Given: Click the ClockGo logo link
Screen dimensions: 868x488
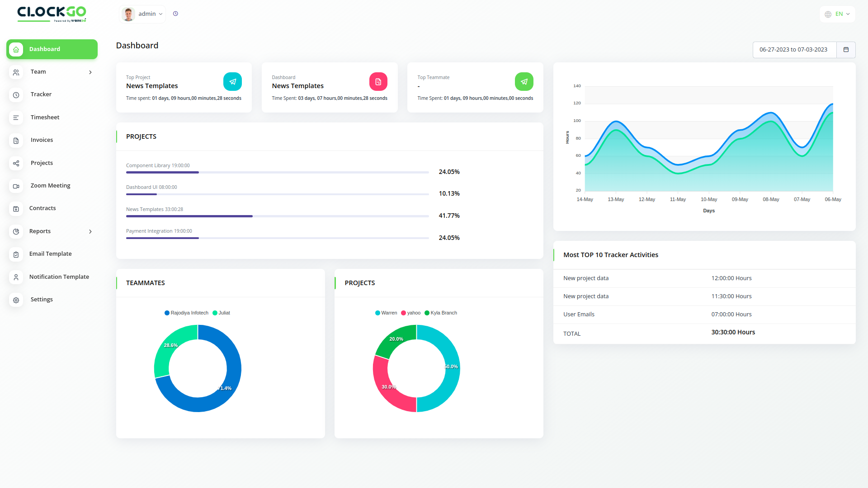Looking at the screenshot, I should coord(52,14).
